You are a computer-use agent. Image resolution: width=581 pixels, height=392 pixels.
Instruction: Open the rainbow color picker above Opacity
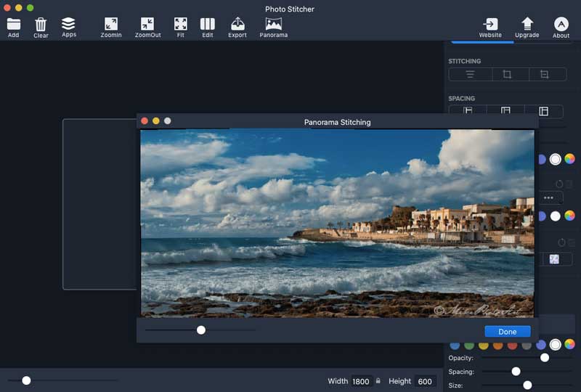pyautogui.click(x=569, y=345)
